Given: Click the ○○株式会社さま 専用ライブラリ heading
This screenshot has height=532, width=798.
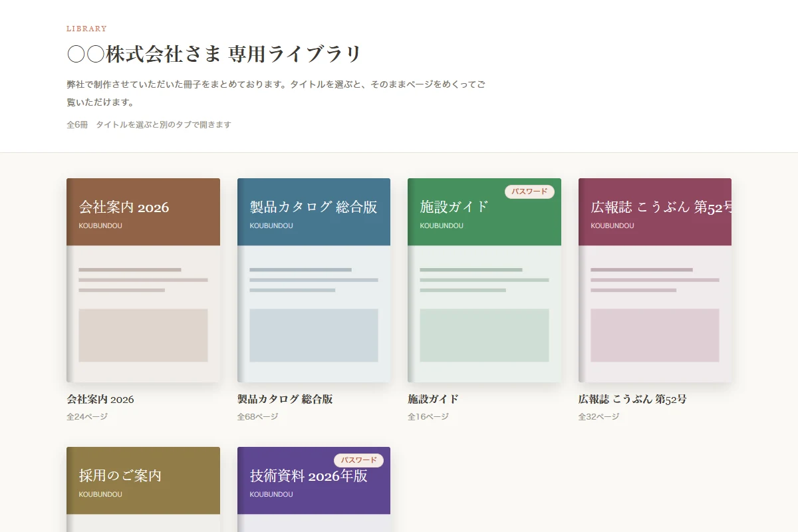Looking at the screenshot, I should (x=214, y=54).
